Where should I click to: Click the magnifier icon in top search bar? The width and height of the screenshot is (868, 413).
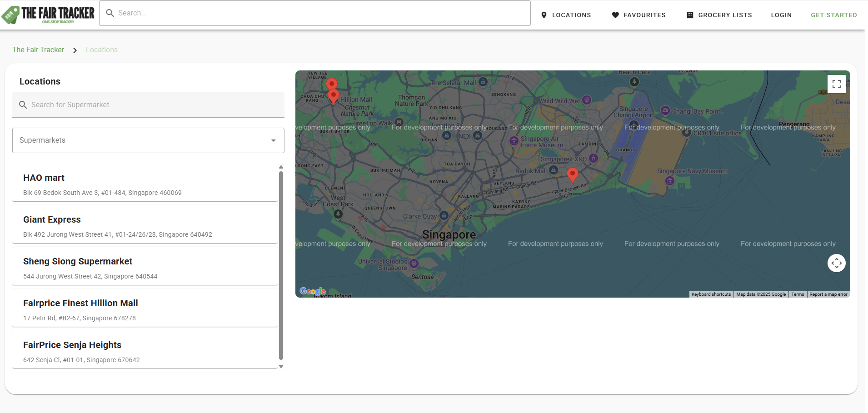[110, 13]
